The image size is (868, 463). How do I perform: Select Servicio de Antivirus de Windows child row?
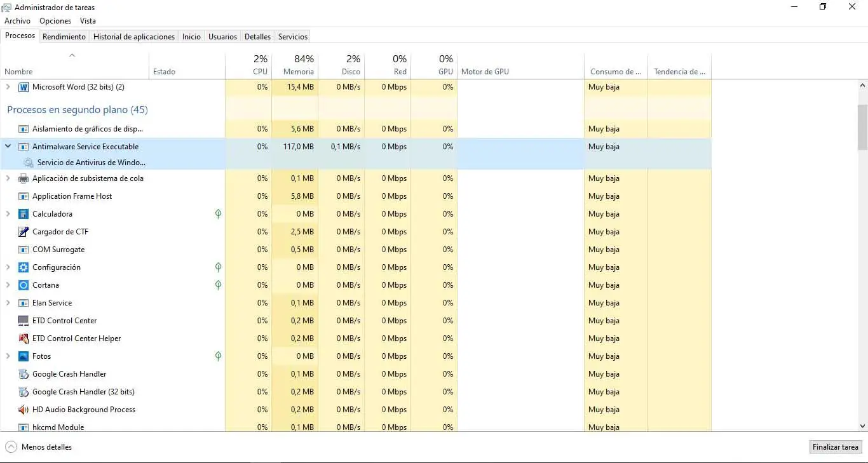91,163
